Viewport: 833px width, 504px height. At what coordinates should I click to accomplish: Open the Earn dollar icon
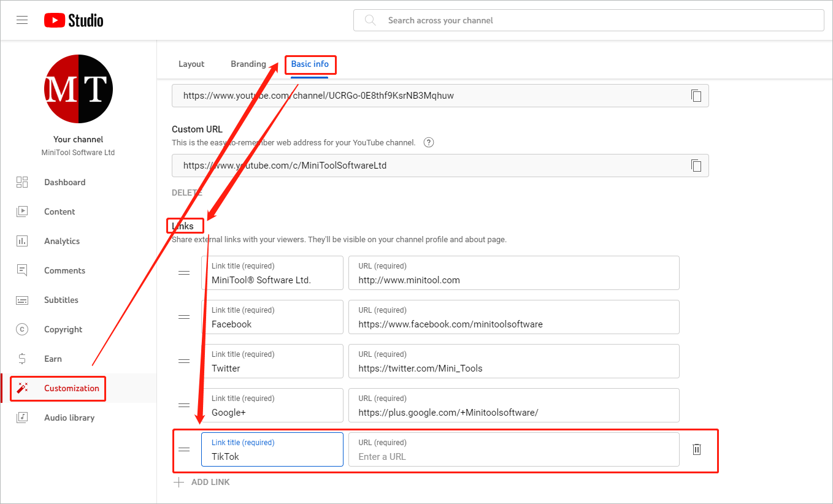click(22, 359)
